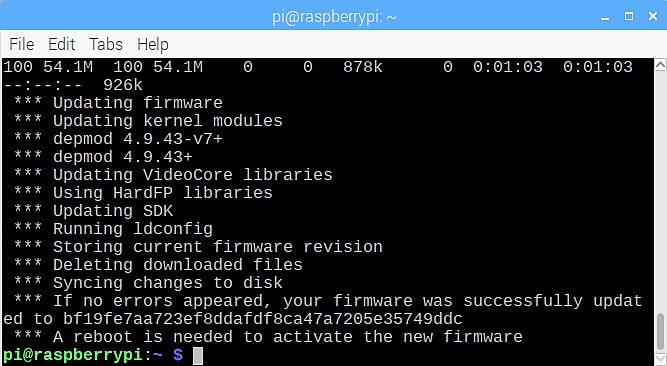Click the pi@raspberrypi title bar text
This screenshot has width=667, height=366.
[334, 17]
